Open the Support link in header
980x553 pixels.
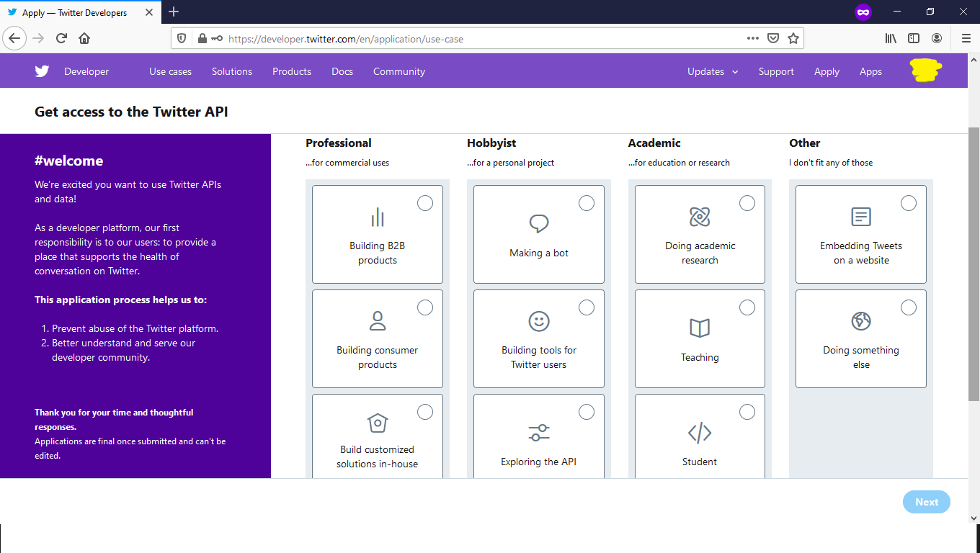tap(776, 71)
